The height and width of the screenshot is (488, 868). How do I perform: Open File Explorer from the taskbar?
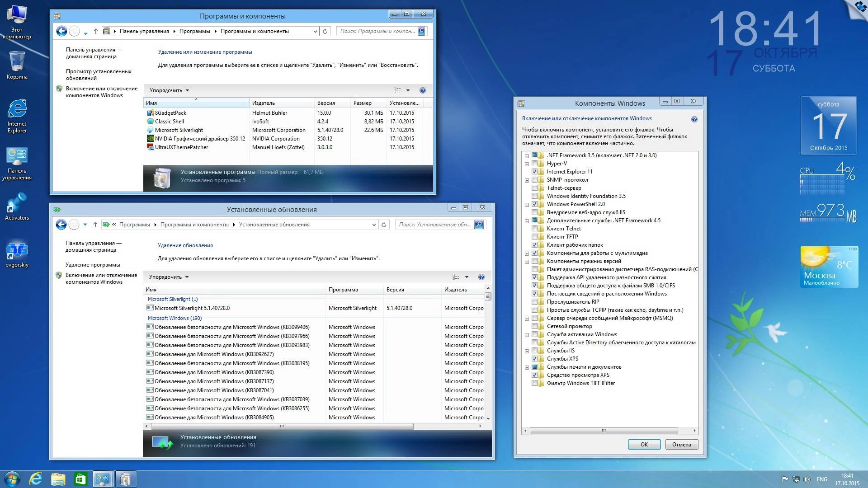coord(58,479)
